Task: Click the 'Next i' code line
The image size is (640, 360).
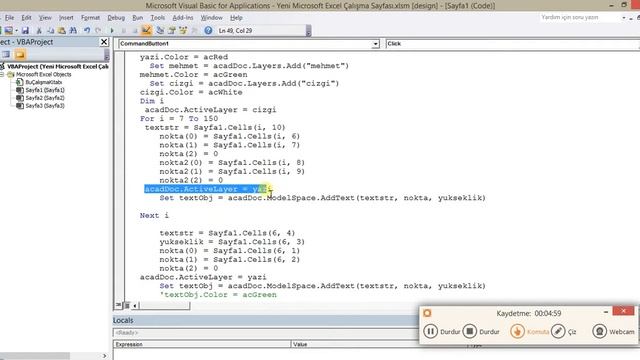Action: pyautogui.click(x=154, y=215)
